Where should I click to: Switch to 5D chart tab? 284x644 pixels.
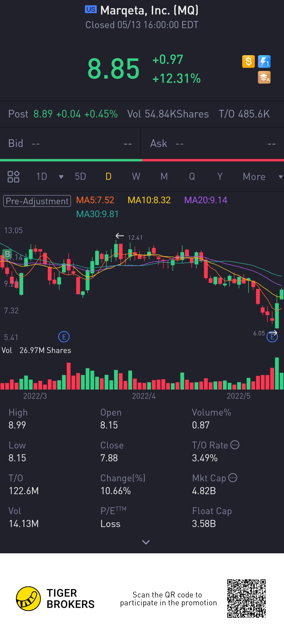coord(80,177)
